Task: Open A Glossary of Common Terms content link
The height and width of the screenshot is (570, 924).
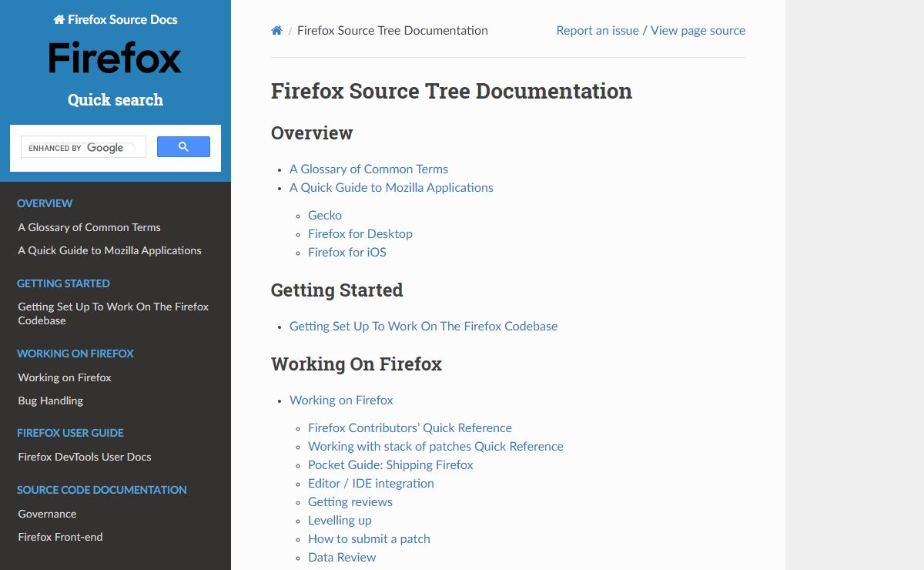Action: (369, 169)
